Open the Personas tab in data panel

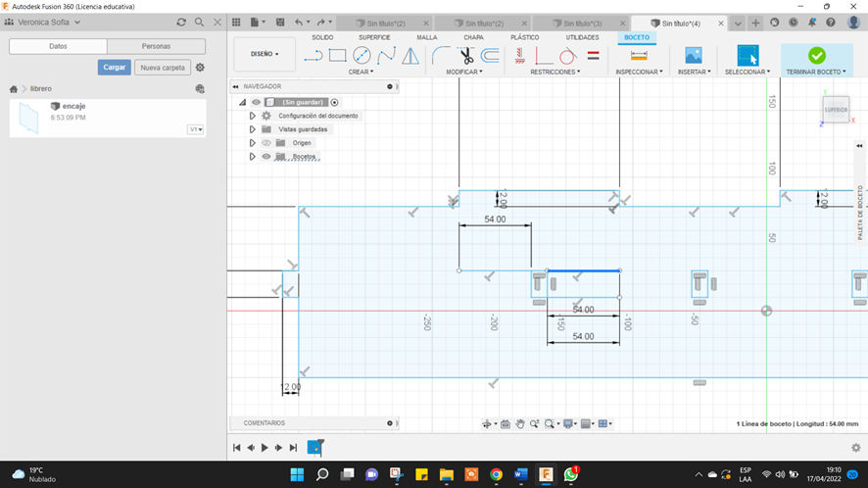click(x=156, y=46)
